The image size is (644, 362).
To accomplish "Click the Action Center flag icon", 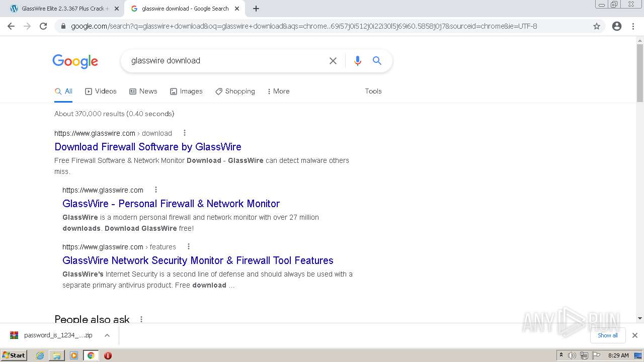I will (596, 355).
